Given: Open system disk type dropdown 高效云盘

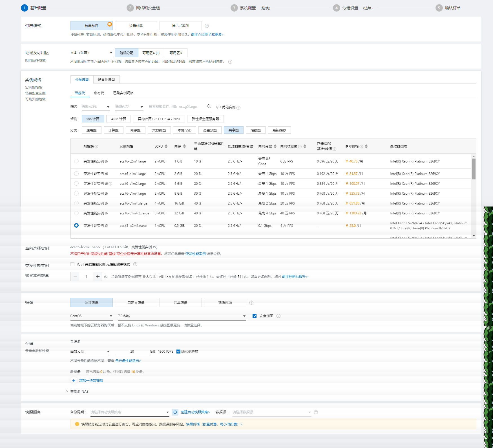Looking at the screenshot, I should point(90,352).
